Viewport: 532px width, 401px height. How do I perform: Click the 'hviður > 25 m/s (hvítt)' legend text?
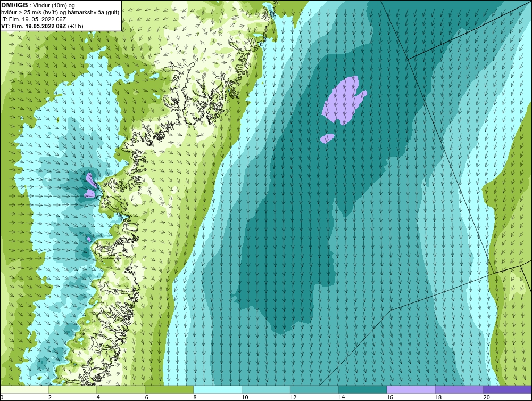[x=29, y=12]
